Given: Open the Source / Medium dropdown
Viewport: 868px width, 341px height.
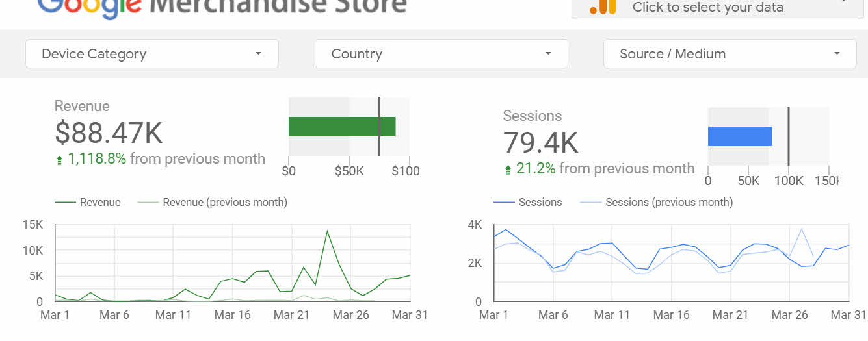Looking at the screenshot, I should click(730, 54).
